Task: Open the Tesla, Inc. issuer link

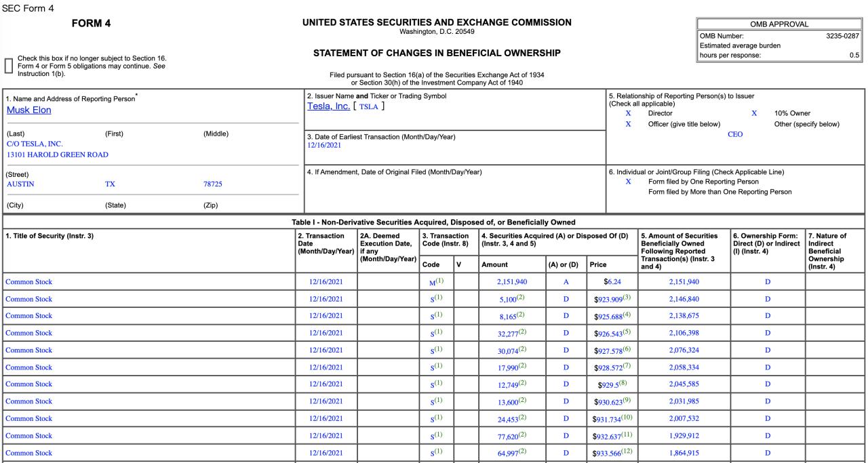Action: (328, 106)
